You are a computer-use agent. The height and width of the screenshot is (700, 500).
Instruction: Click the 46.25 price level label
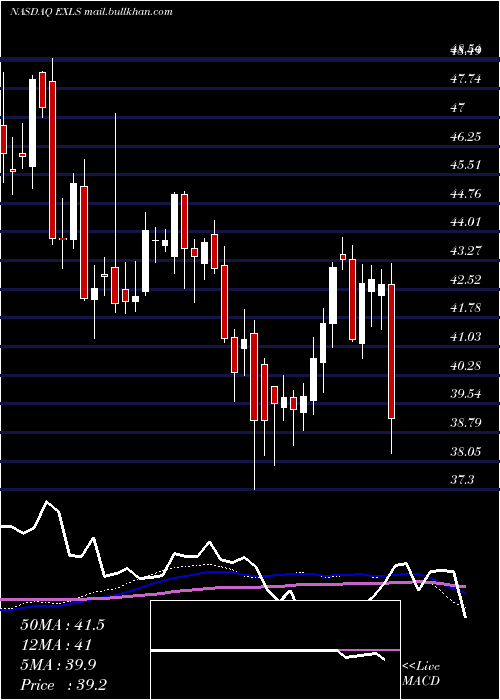(x=466, y=137)
